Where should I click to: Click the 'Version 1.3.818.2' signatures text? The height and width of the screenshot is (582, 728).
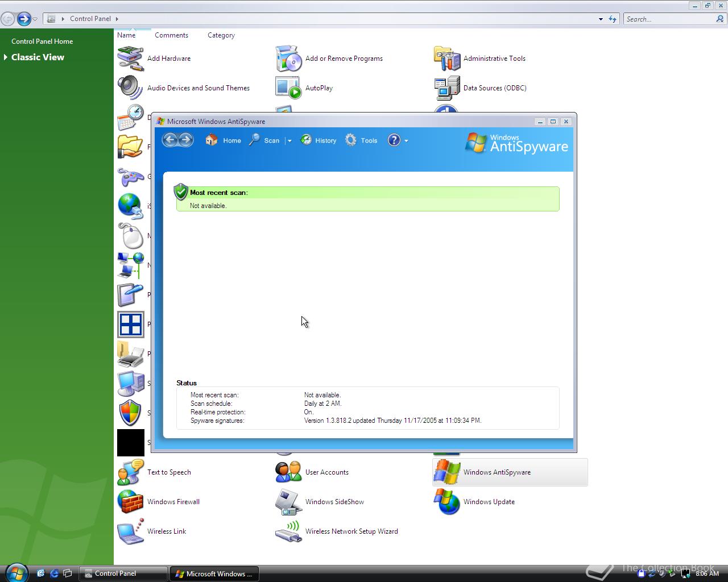click(x=328, y=421)
